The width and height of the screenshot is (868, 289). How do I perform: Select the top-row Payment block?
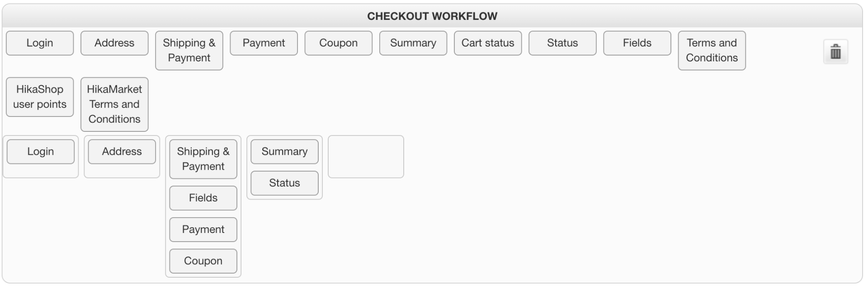point(264,43)
